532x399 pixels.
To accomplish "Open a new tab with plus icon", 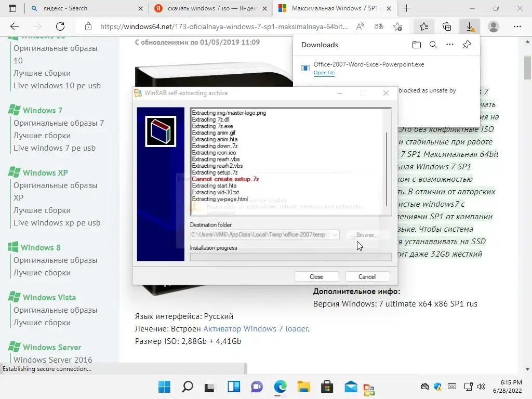I will tap(406, 8).
